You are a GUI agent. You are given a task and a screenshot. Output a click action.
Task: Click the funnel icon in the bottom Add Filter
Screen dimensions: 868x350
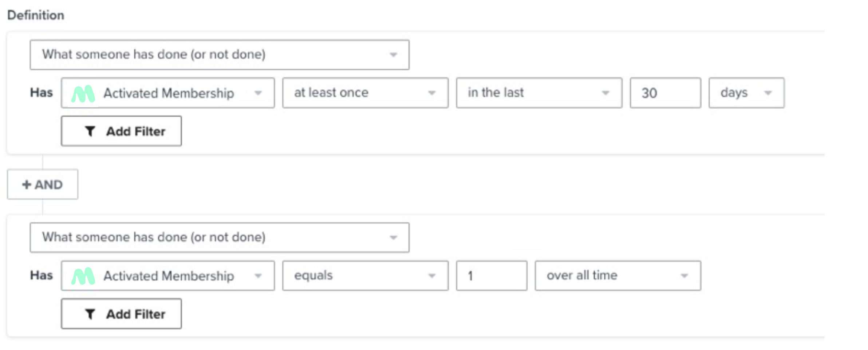tap(90, 314)
